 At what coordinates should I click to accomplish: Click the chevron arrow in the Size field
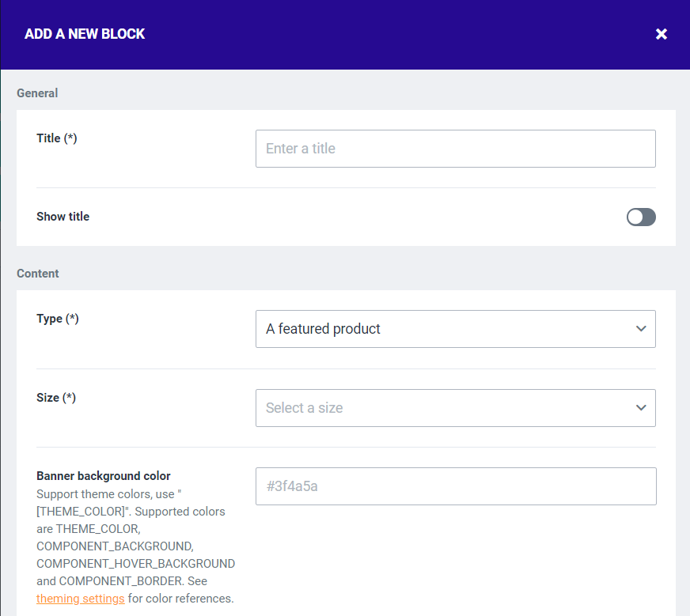pyautogui.click(x=641, y=408)
